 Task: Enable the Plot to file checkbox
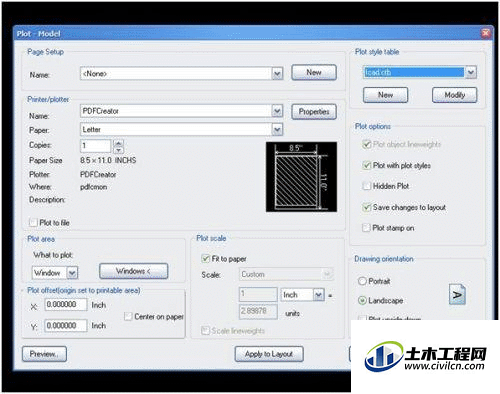pyautogui.click(x=33, y=222)
